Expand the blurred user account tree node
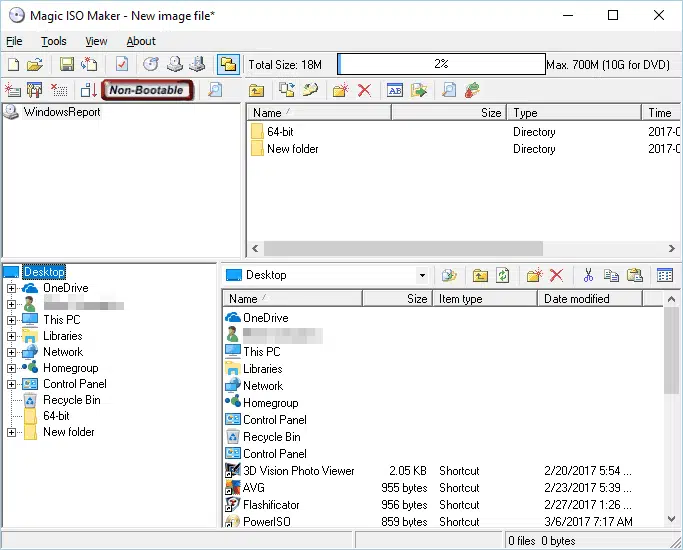The height and width of the screenshot is (550, 683). (12, 304)
